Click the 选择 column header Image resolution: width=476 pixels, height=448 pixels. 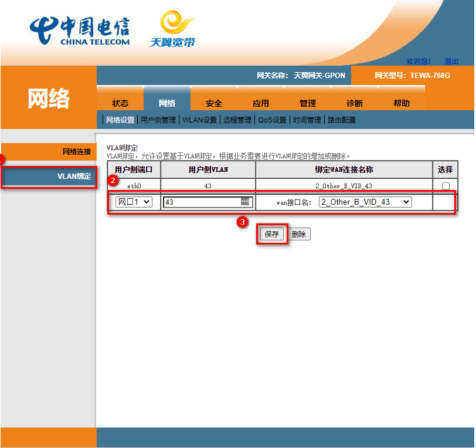click(446, 169)
